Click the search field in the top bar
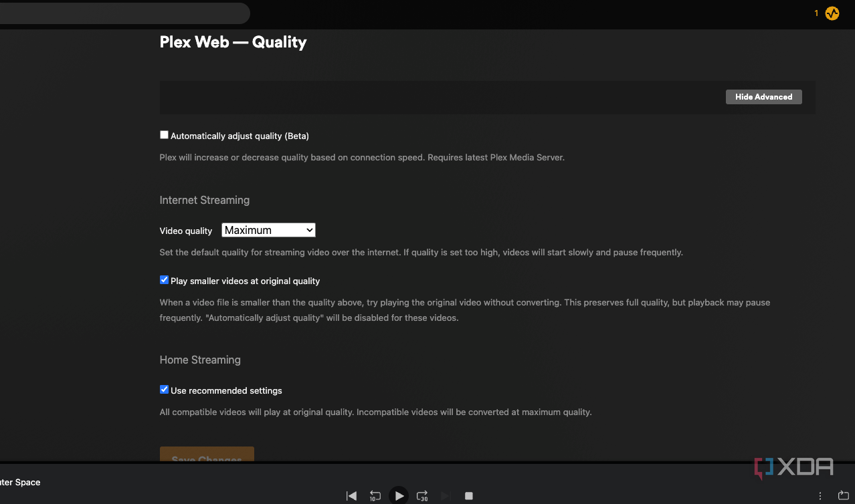The width and height of the screenshot is (855, 504). coord(124,13)
